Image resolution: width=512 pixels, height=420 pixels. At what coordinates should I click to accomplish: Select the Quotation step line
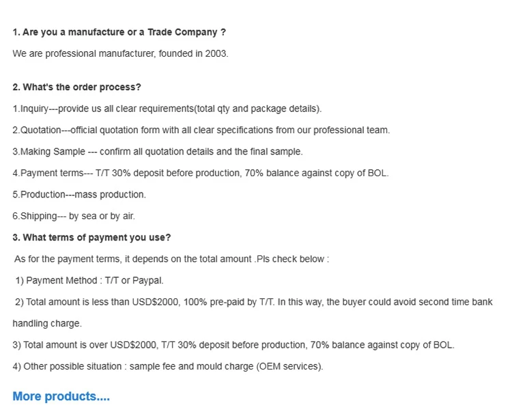pos(201,130)
